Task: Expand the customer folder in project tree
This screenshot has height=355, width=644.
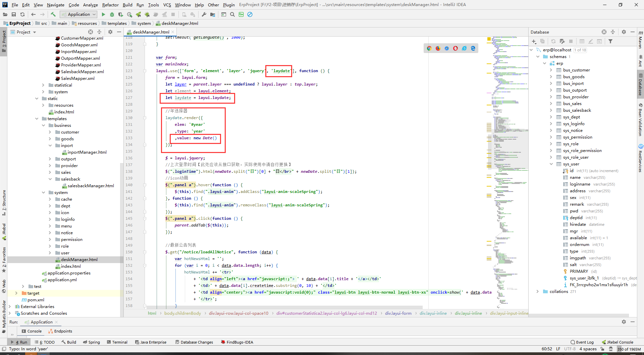Action: (x=50, y=132)
